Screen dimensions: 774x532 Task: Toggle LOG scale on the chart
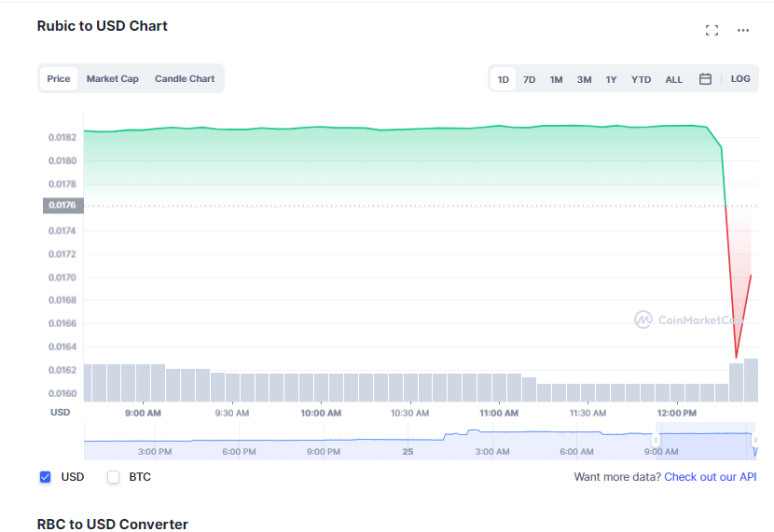(x=740, y=79)
